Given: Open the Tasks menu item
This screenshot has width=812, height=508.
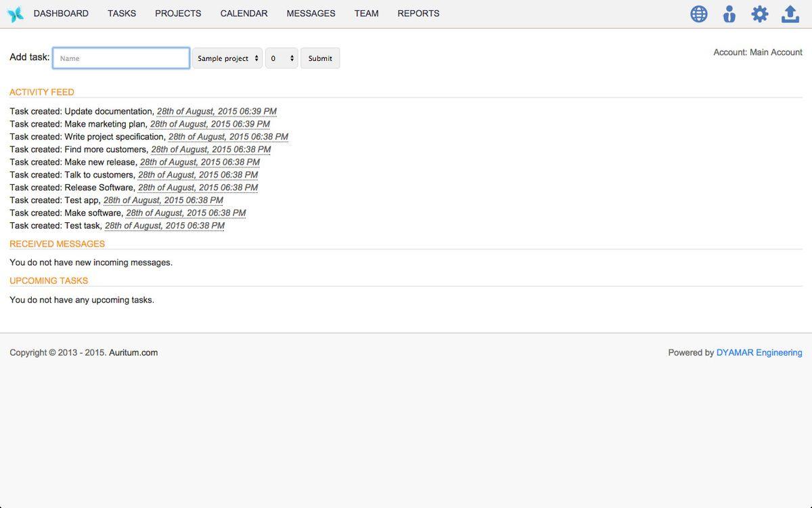Looking at the screenshot, I should (x=122, y=14).
